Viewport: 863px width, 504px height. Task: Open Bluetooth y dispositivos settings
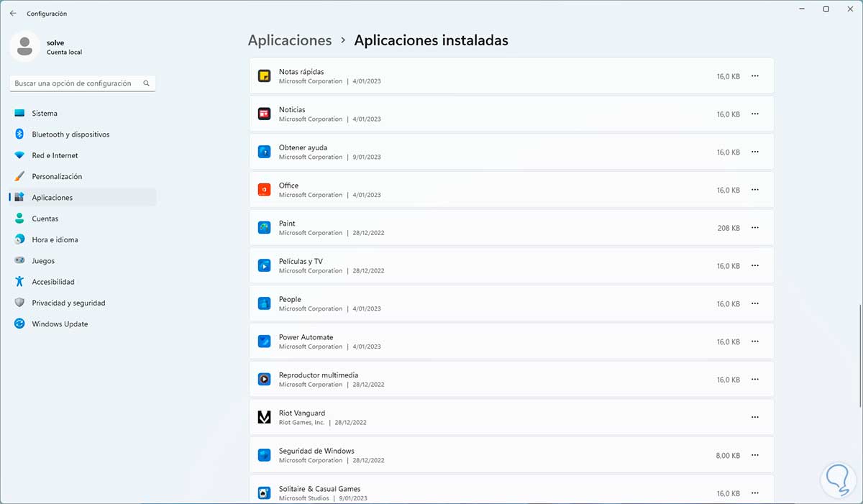(x=70, y=134)
